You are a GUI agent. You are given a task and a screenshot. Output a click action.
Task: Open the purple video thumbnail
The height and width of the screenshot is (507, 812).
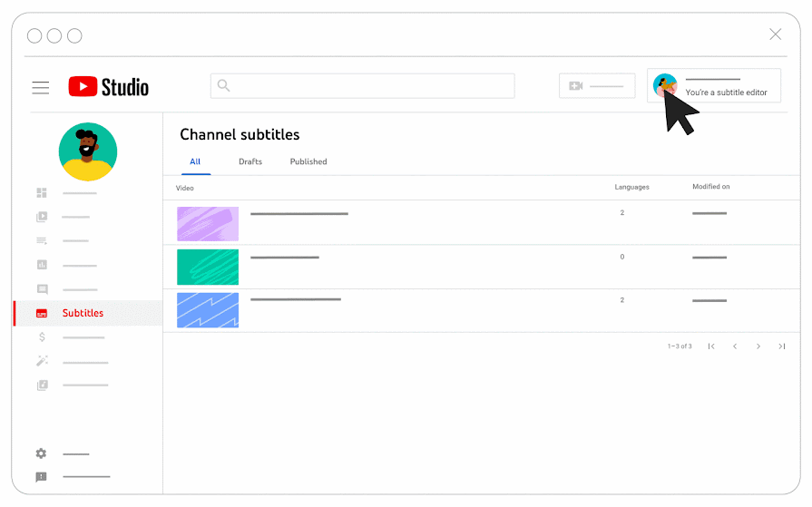tap(208, 224)
